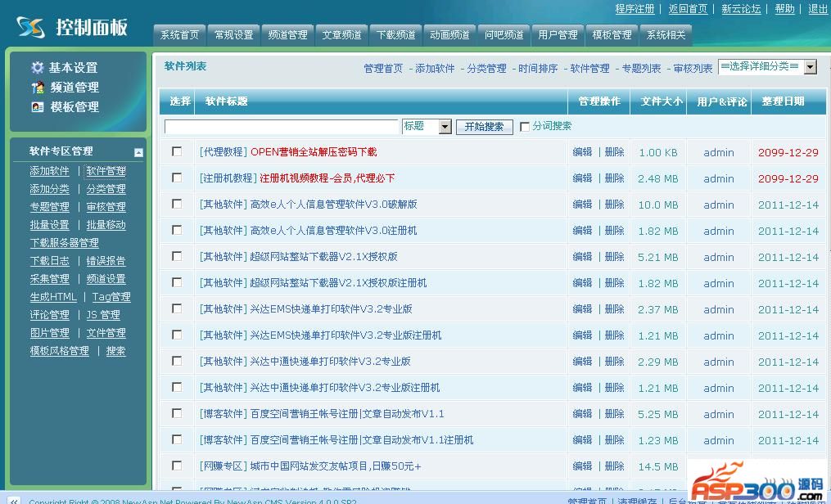Open title 百度空间营销王帐号注册 V1.1注册机
Screen dimensions: 831x504
pos(362,440)
